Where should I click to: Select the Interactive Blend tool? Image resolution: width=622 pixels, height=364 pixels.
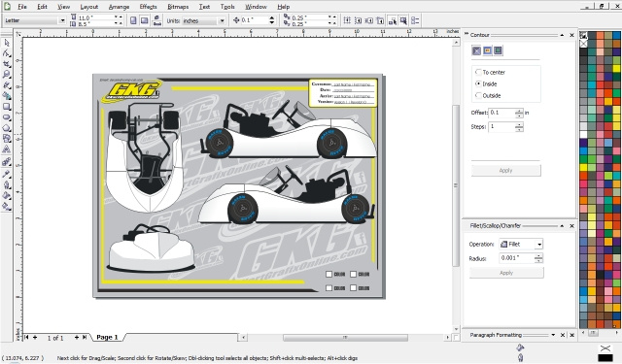point(7,162)
